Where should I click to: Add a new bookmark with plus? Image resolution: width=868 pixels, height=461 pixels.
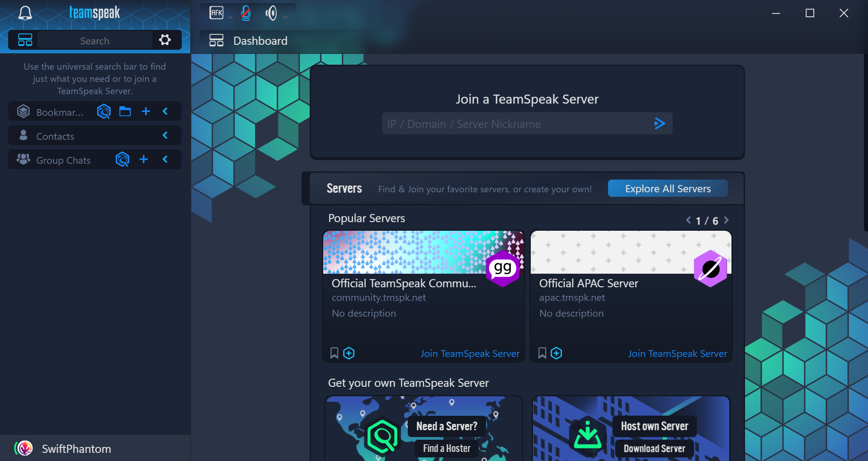146,111
